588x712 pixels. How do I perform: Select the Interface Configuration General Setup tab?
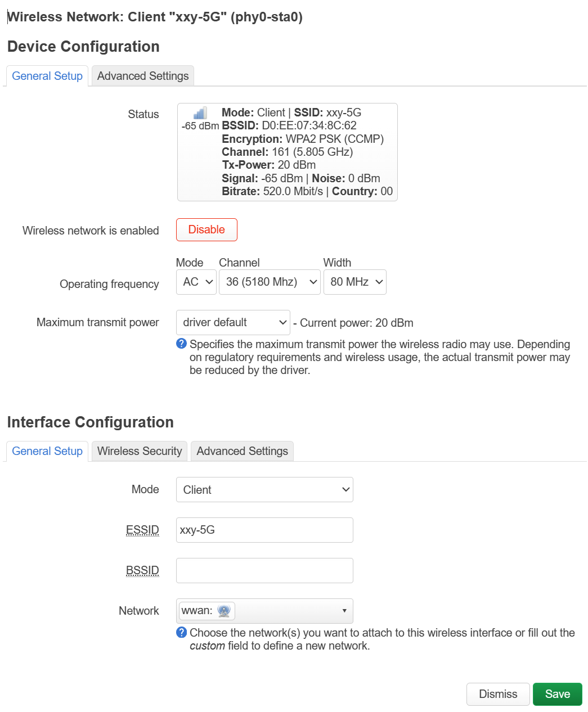[47, 451]
